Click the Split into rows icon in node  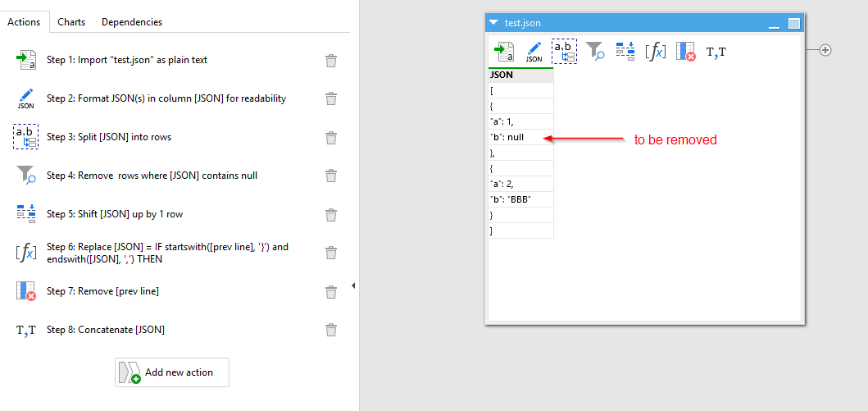click(565, 51)
